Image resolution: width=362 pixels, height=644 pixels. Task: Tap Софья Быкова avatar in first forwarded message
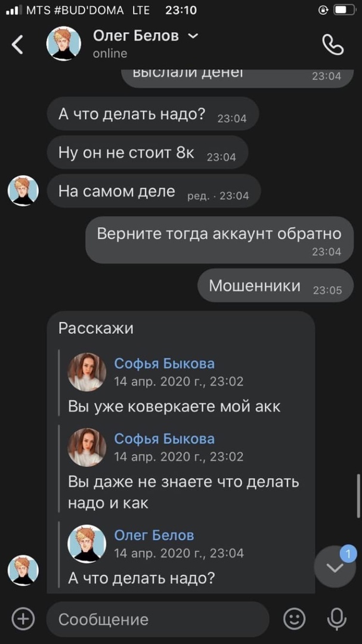[x=87, y=371]
